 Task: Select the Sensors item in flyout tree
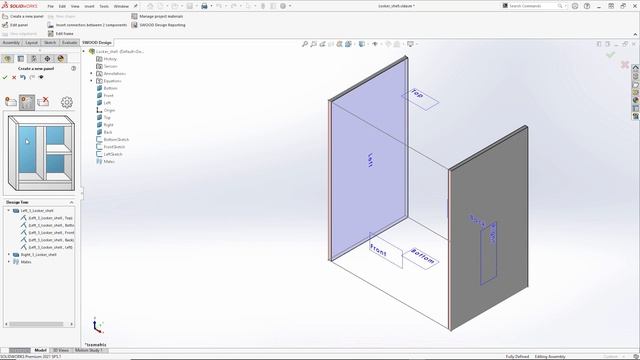107,66
